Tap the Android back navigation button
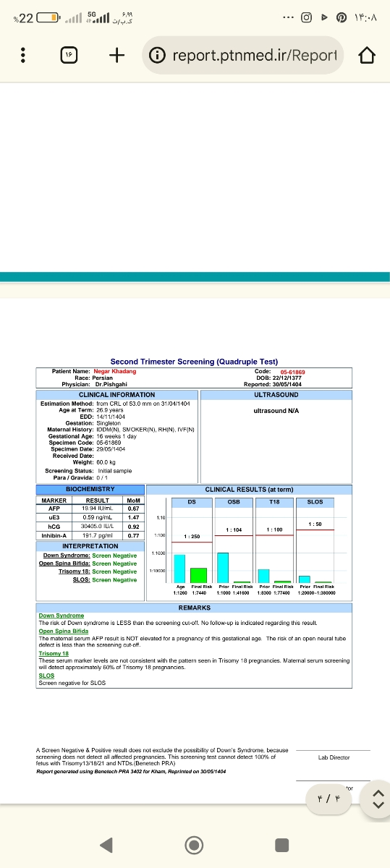Screen dimensions: 390x868 (106, 844)
